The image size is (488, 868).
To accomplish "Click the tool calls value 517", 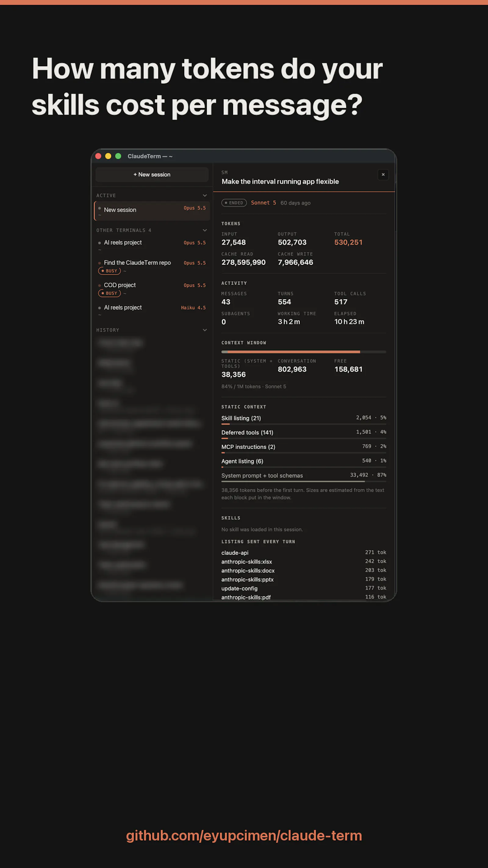I will tap(340, 302).
